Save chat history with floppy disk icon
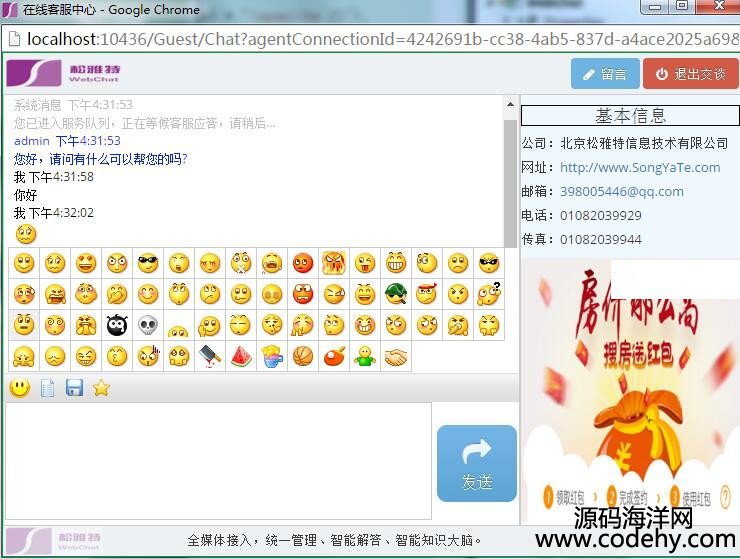Image resolution: width=740 pixels, height=559 pixels. point(75,388)
